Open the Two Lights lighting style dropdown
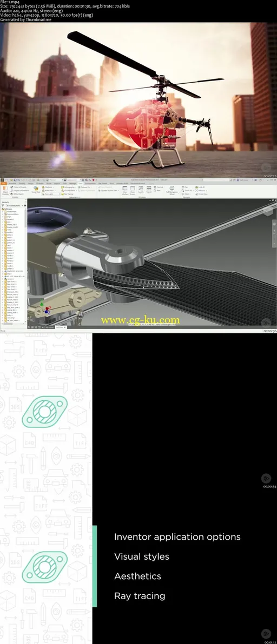This screenshot has width=277, height=644. click(x=50, y=194)
